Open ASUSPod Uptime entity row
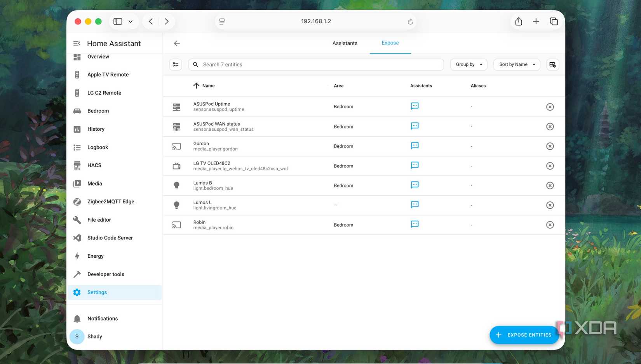Viewport: 641px width, 364px height. pyautogui.click(x=364, y=107)
